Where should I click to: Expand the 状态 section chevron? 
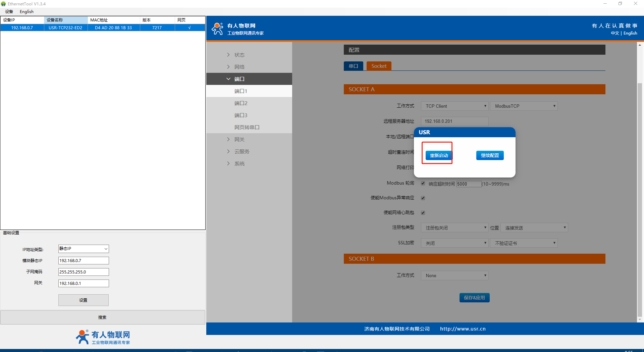coord(228,55)
